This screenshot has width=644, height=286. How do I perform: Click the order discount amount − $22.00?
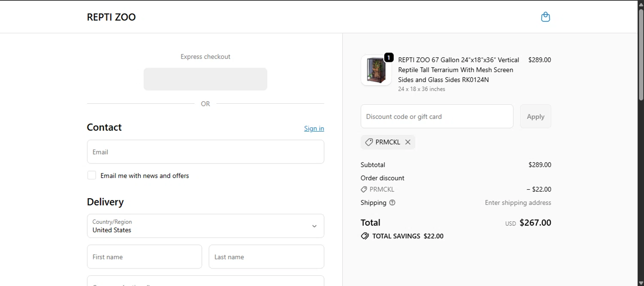tap(539, 189)
